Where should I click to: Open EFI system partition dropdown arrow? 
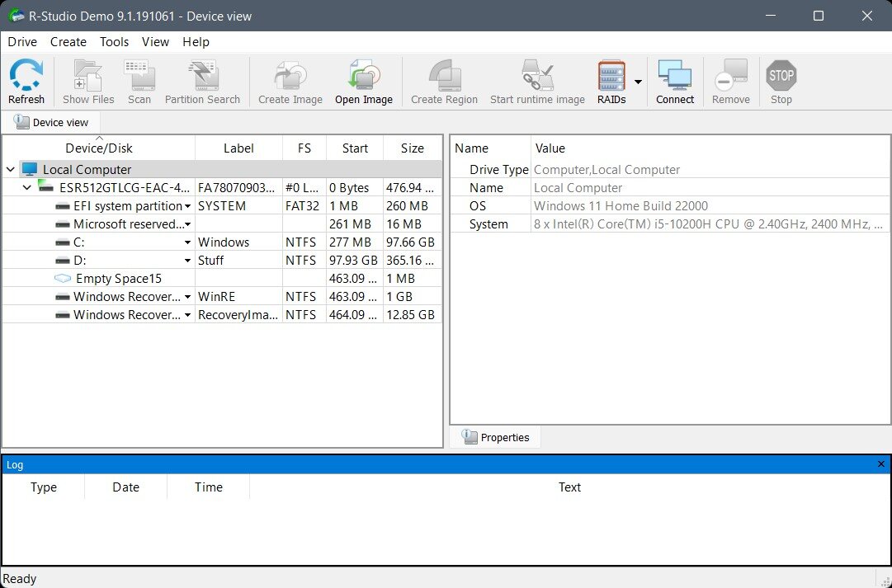click(187, 206)
